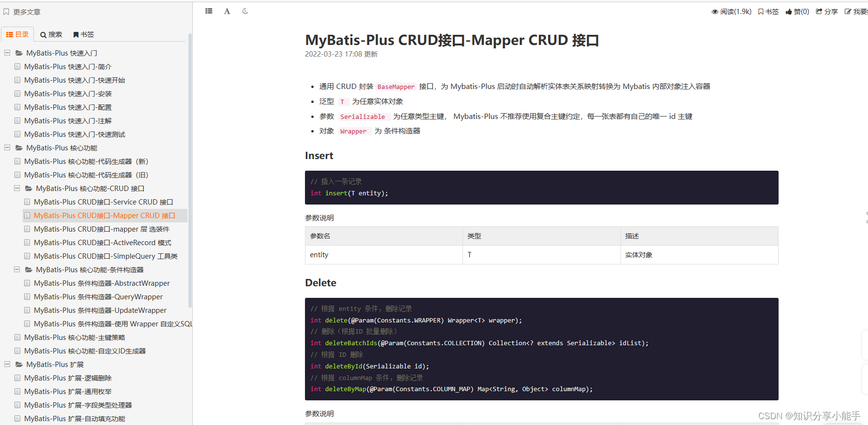Image resolution: width=868 pixels, height=425 pixels.
Task: Click the bookmark icon beside 更多文章
Action: click(x=6, y=12)
